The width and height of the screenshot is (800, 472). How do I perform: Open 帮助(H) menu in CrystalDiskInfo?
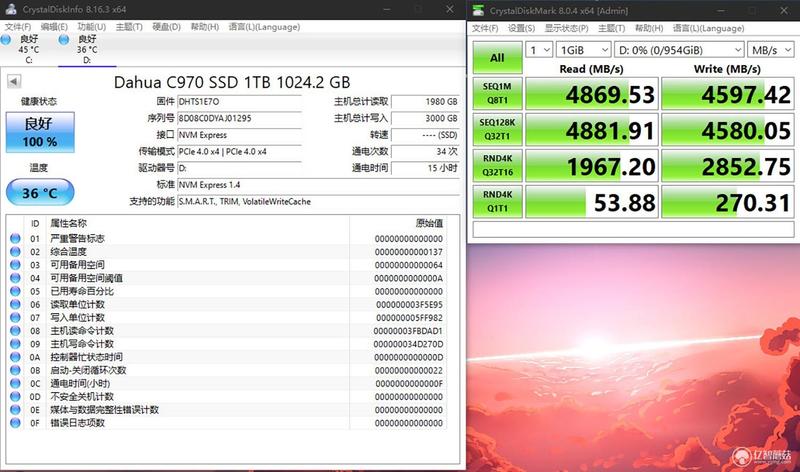pyautogui.click(x=205, y=27)
